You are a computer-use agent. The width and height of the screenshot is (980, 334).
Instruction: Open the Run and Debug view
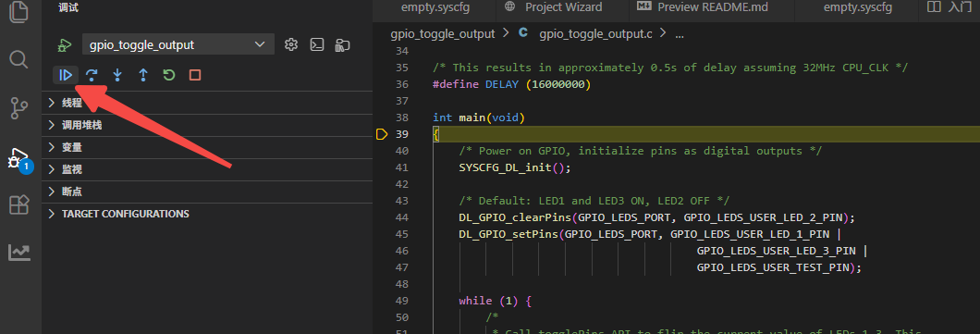19,159
